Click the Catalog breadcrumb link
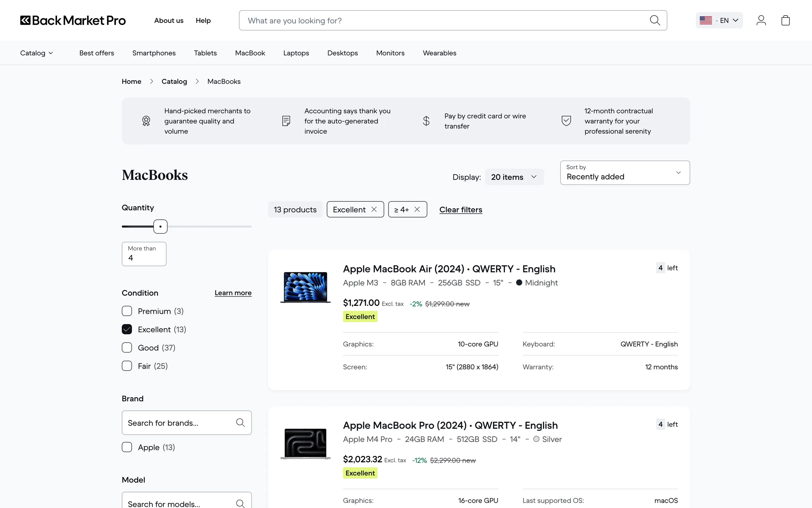 point(174,82)
